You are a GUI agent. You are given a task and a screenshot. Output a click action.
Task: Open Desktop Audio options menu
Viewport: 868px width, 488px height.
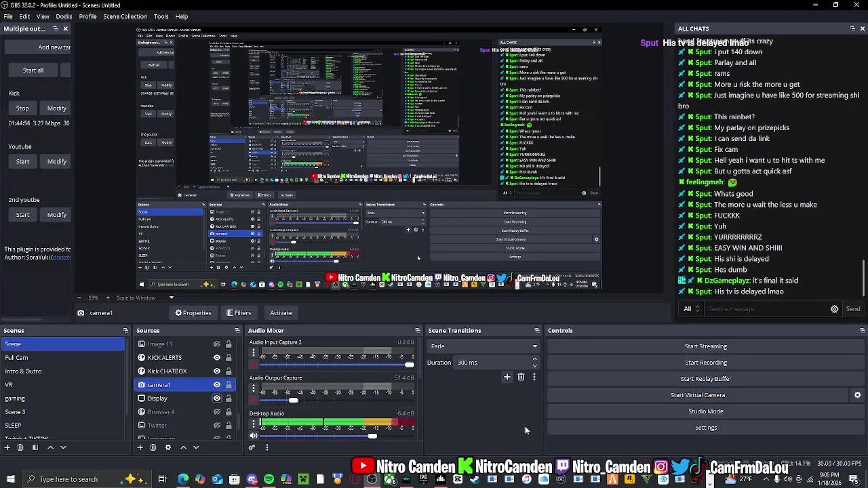coord(254,424)
